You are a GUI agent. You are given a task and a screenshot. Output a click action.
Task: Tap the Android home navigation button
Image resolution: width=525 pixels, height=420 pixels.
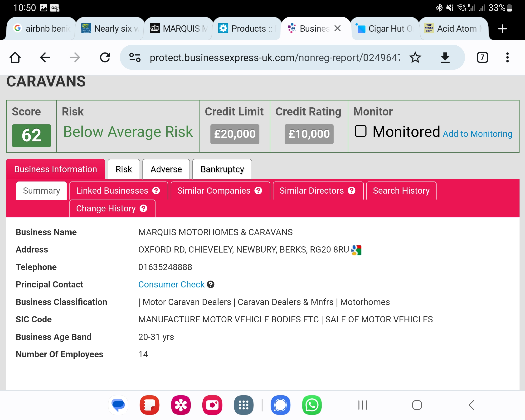[417, 405]
